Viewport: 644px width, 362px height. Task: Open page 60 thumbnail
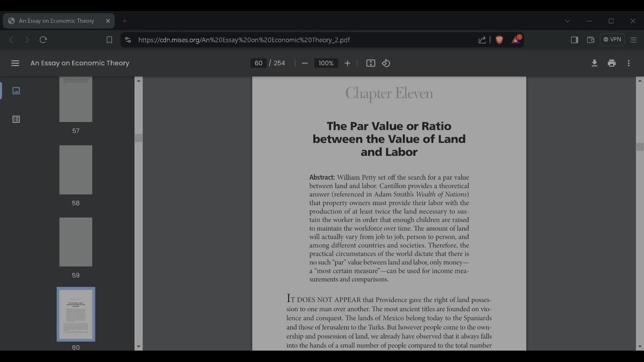75,314
